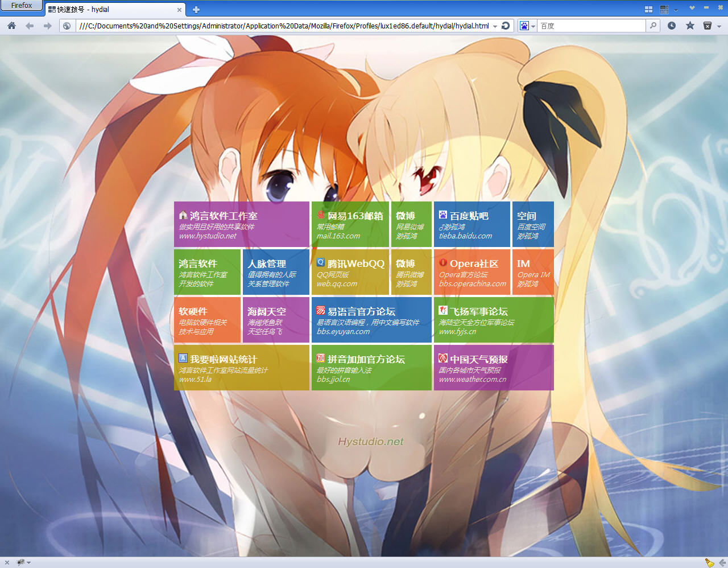Open the 易语言官方论坛 tile

point(371,320)
